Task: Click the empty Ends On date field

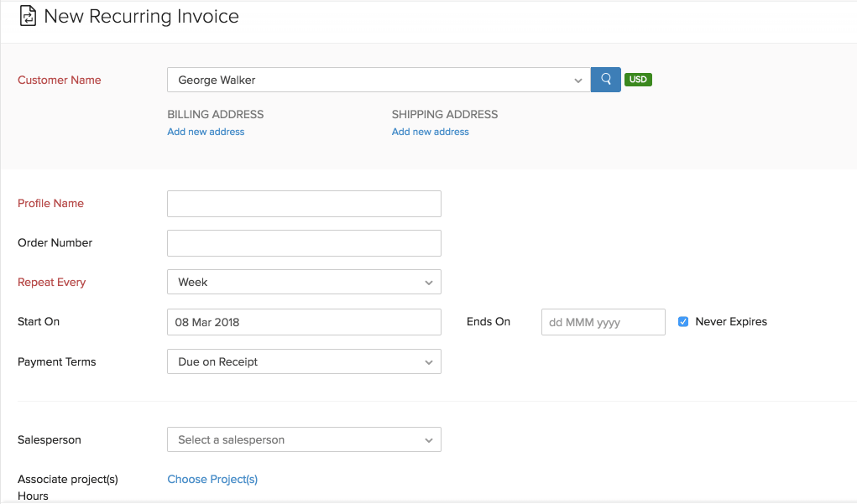Action: [x=603, y=322]
